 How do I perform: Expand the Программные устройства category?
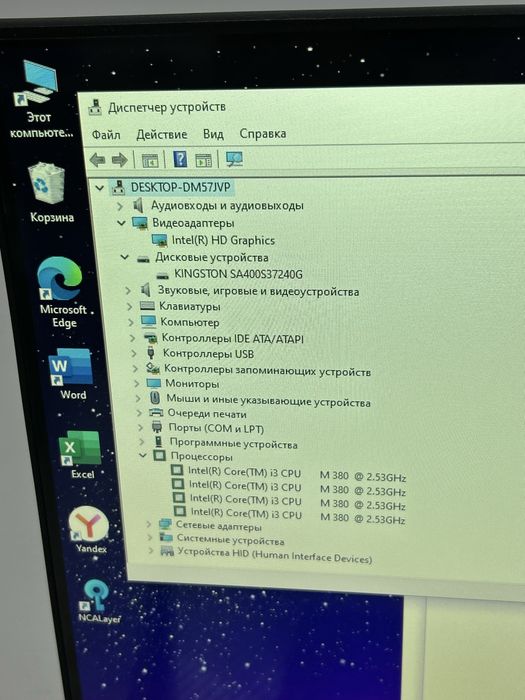tap(142, 442)
